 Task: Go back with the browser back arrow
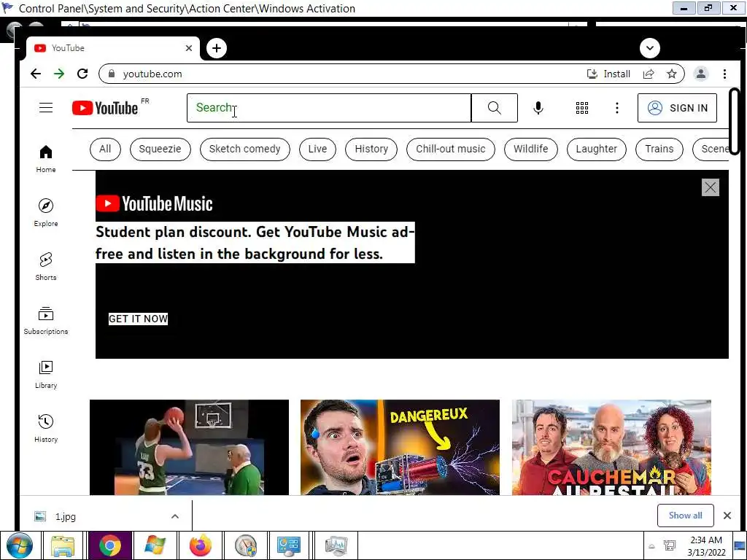(36, 74)
